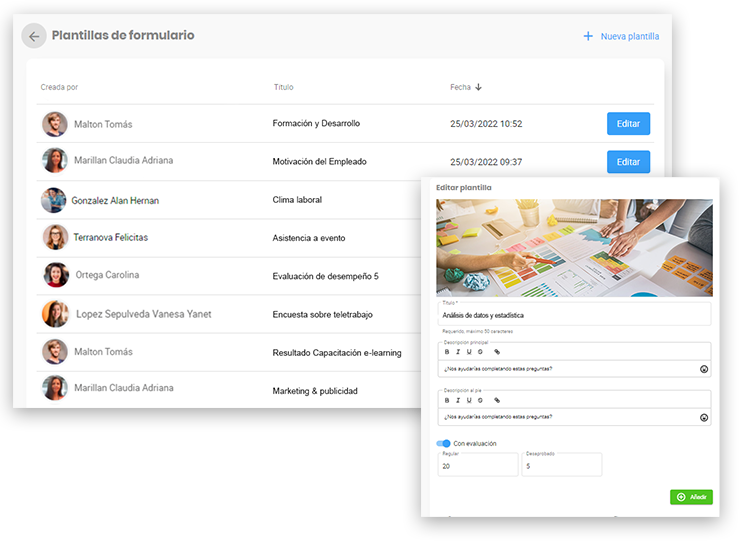Toggle bold in Descripción principal toolbar
Viewport: 739px width, 541px height.
click(x=447, y=352)
